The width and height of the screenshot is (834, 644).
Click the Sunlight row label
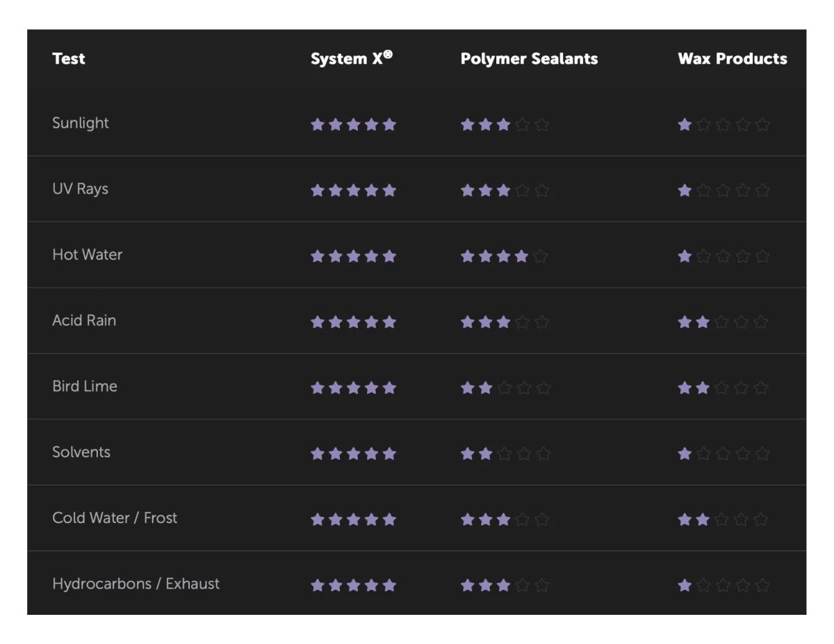(x=81, y=124)
